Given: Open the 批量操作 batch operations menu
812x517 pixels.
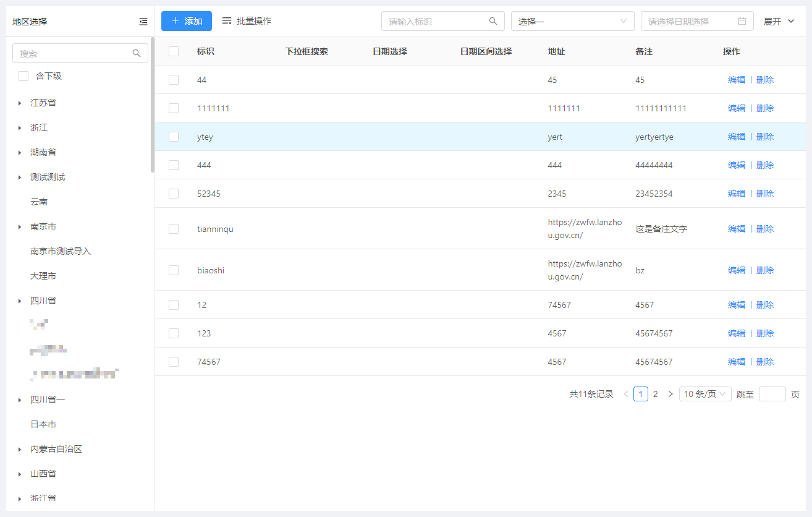Looking at the screenshot, I should pos(247,21).
